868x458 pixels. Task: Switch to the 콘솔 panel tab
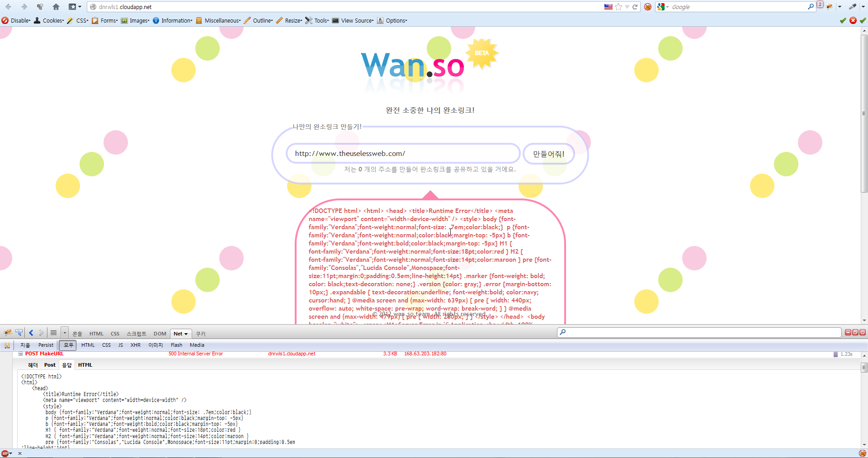click(77, 334)
